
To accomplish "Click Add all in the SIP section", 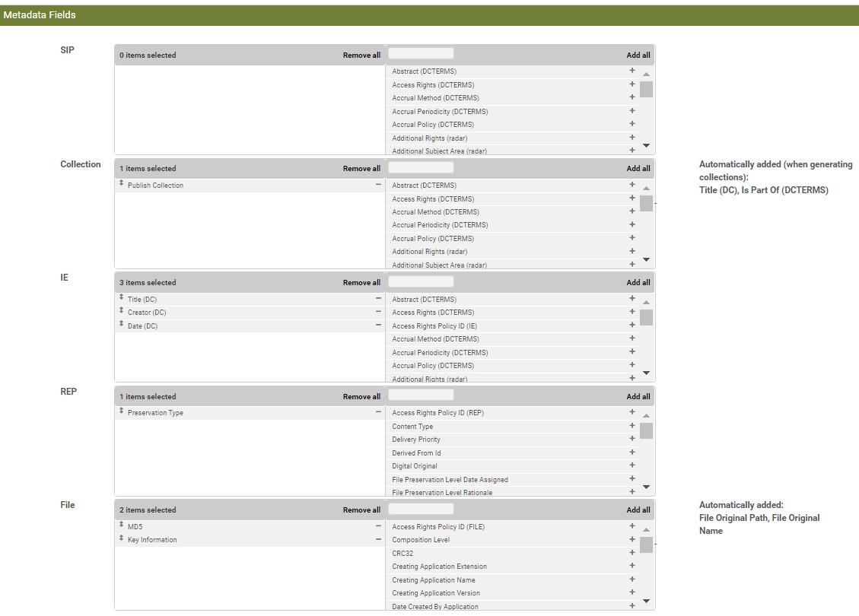I will (638, 55).
